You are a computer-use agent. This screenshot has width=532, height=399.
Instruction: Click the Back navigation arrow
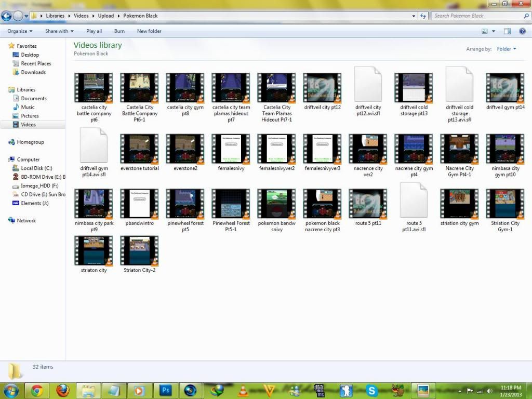point(6,16)
